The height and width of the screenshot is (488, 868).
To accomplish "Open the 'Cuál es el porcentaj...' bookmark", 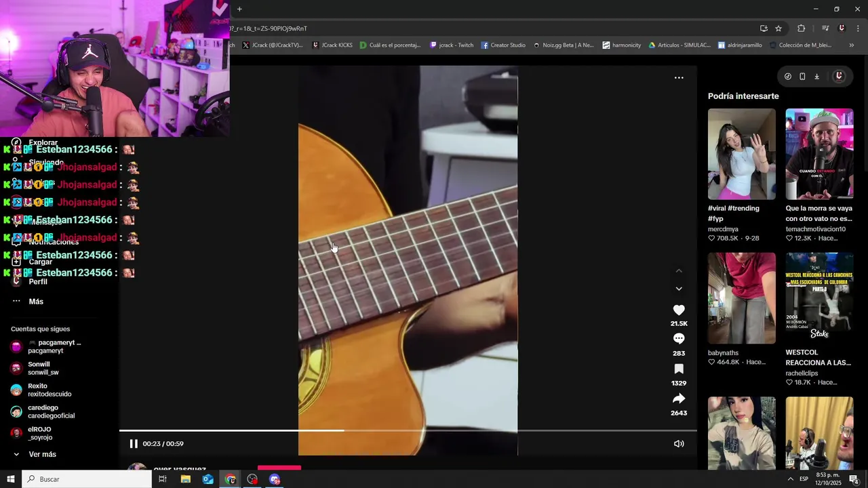I will [x=390, y=45].
